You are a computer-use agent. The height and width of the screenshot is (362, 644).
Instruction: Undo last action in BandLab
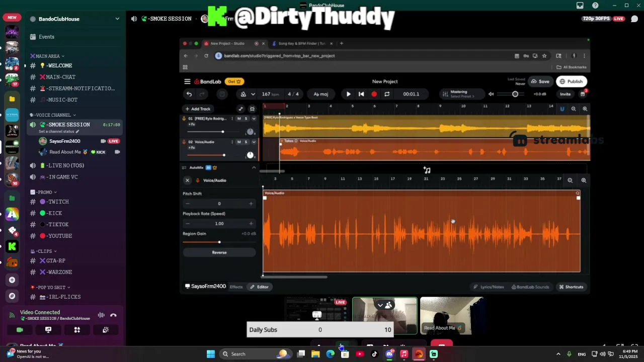189,94
